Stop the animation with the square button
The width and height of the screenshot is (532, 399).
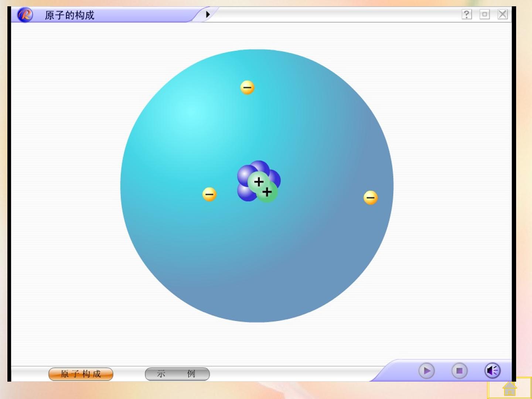pyautogui.click(x=460, y=371)
